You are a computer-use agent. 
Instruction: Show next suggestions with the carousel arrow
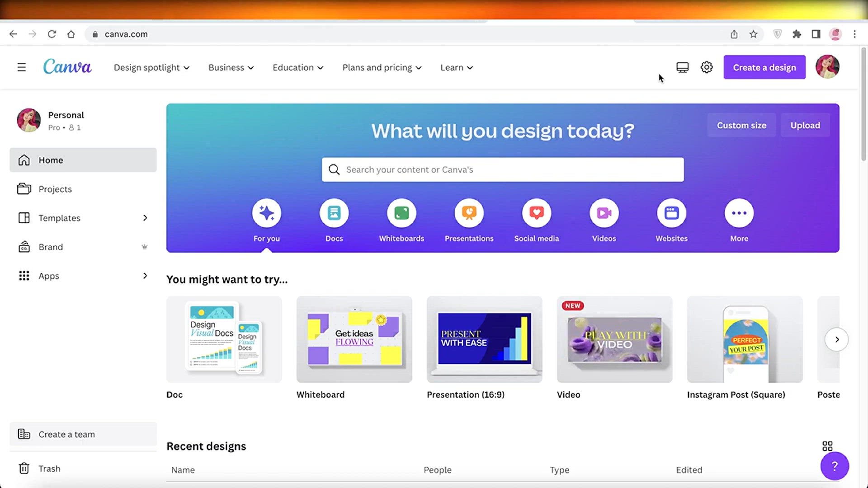tap(837, 339)
